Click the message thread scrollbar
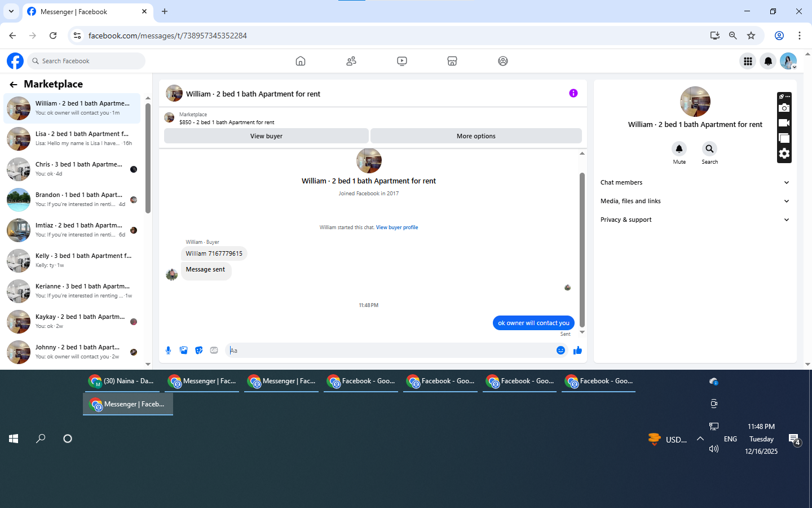812x508 pixels. coord(582,249)
